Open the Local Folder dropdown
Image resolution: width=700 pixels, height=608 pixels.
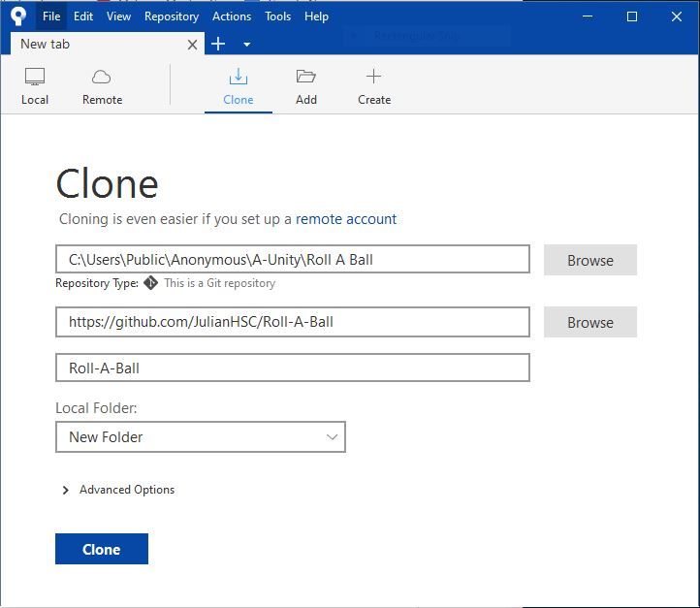click(201, 437)
